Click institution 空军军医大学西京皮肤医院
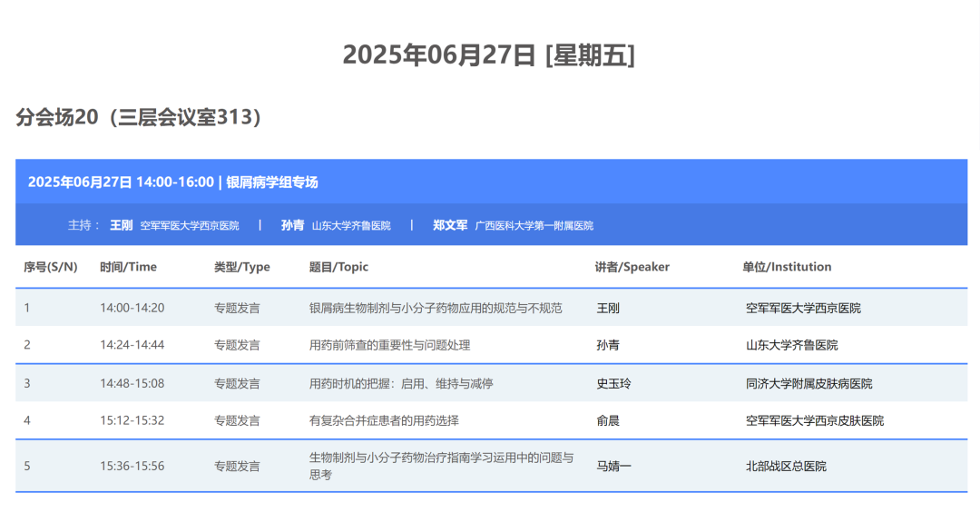Viewport: 980px width, 512px height. coord(814,420)
